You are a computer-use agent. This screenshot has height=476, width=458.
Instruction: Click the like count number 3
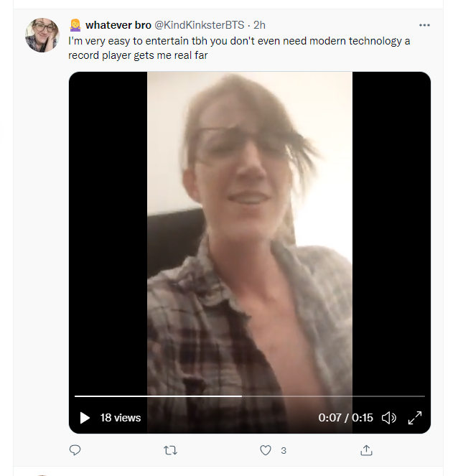point(284,450)
